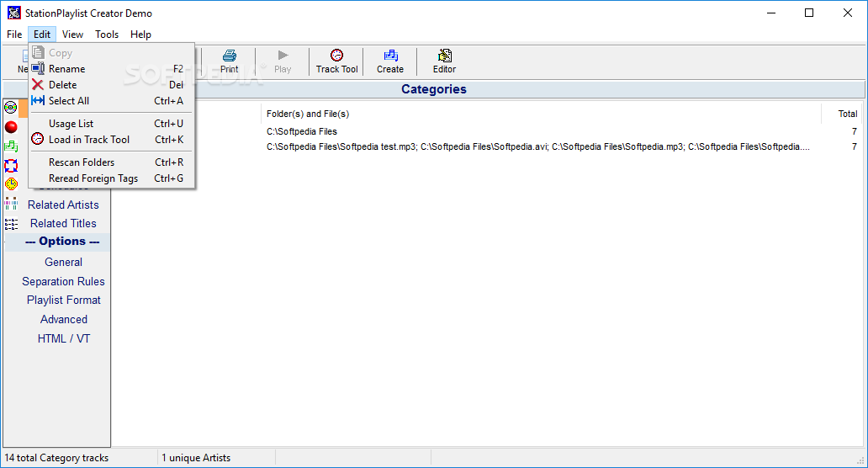The image size is (868, 468).
Task: Click the red ball sidebar icon
Action: 11,127
